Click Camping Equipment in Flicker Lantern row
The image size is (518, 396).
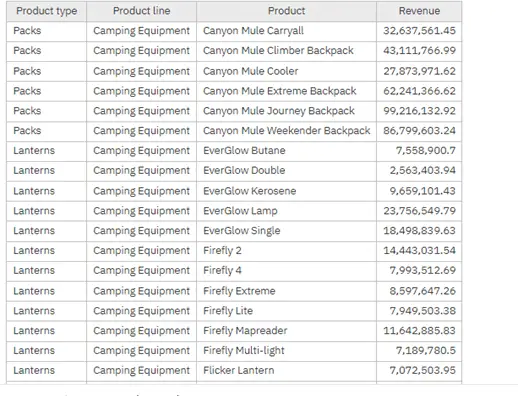pos(142,371)
